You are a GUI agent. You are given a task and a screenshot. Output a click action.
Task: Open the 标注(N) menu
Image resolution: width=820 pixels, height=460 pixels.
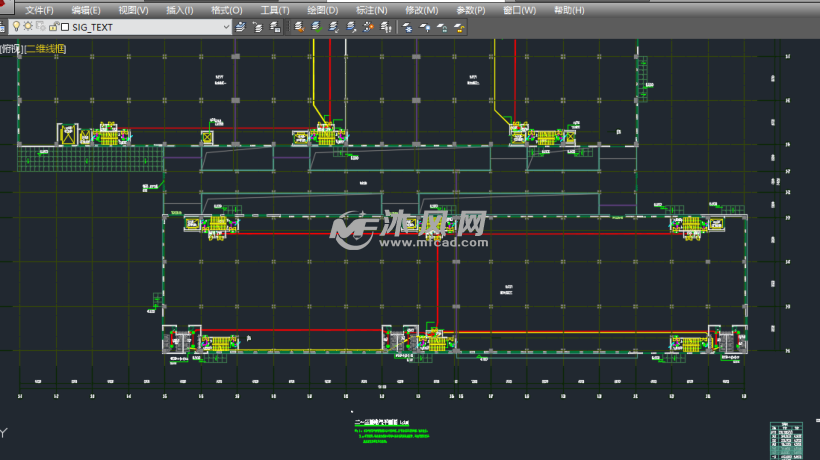(x=371, y=10)
